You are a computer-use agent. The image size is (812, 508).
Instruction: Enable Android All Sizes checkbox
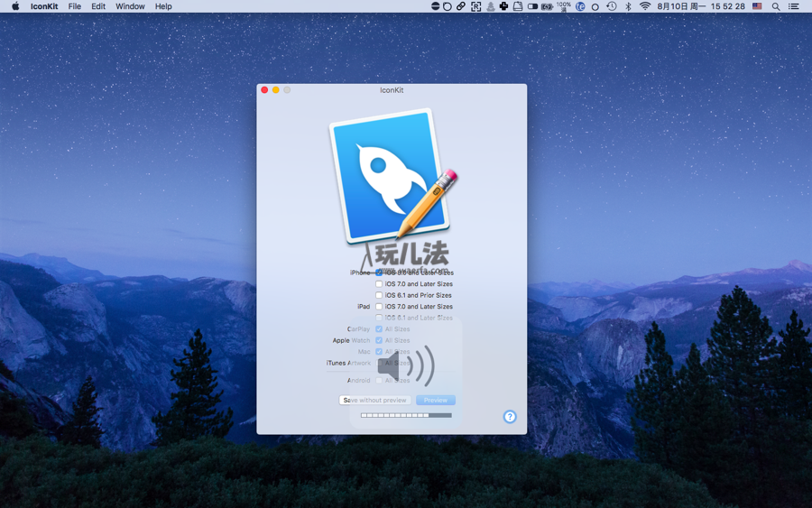point(379,380)
